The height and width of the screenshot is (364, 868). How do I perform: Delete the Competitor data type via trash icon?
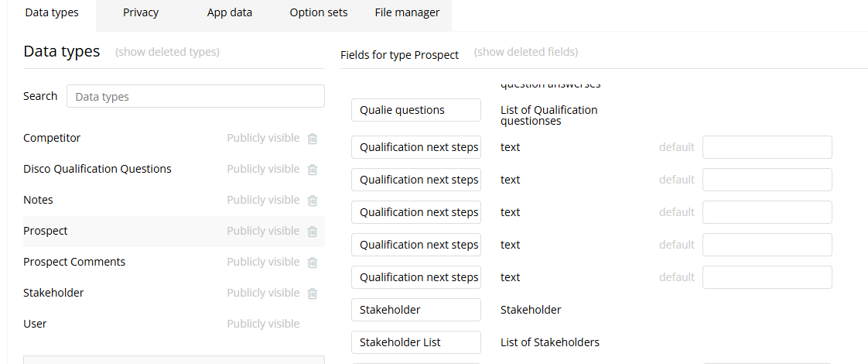pos(313,139)
